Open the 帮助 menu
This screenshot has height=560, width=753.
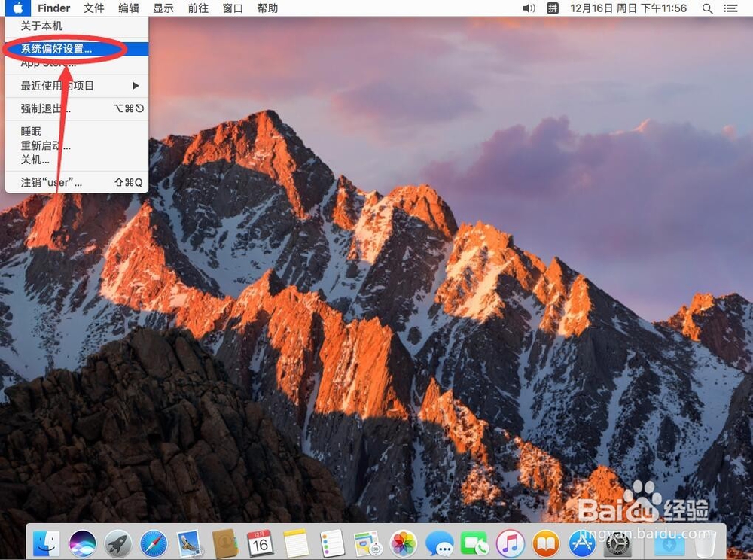pyautogui.click(x=267, y=8)
